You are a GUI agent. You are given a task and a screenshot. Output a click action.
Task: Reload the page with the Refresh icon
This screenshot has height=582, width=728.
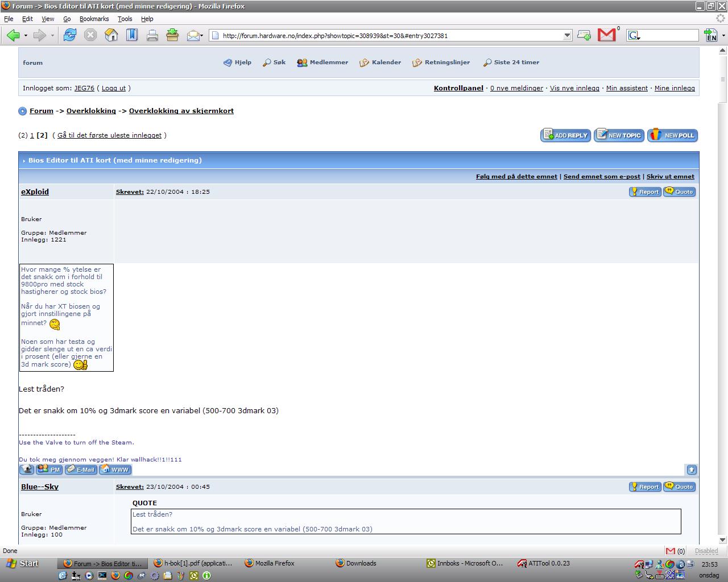click(69, 35)
